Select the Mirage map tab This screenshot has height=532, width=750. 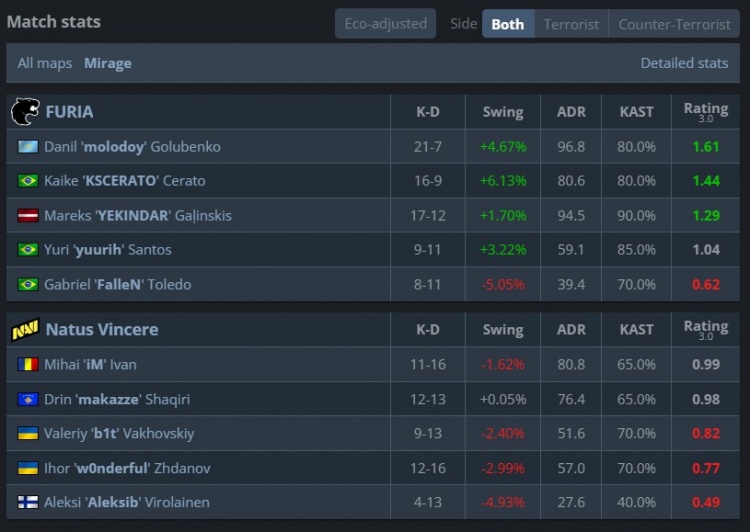(x=108, y=63)
